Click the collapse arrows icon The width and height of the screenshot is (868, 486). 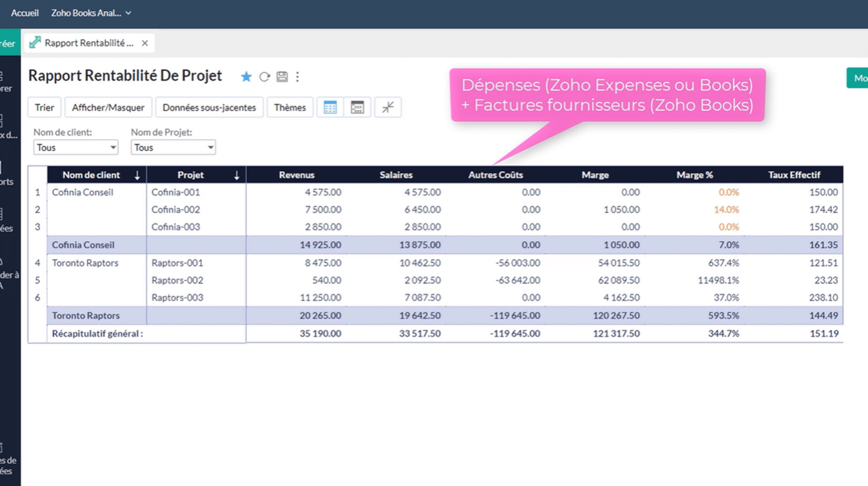[388, 107]
